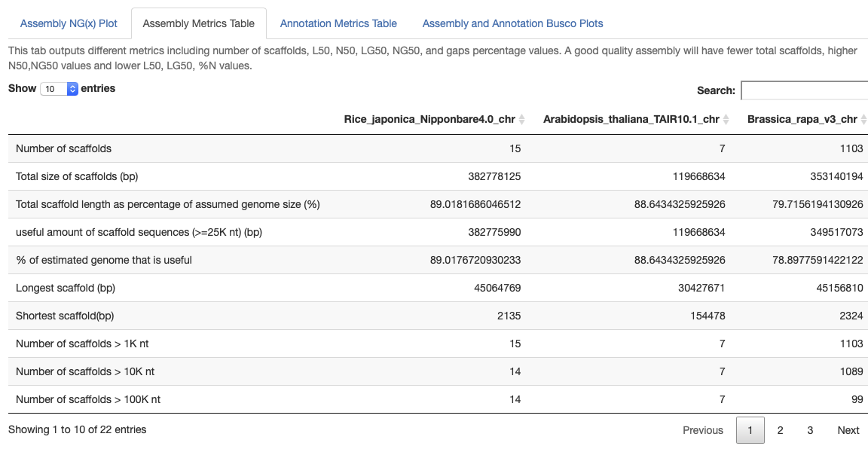Image resolution: width=868 pixels, height=452 pixels.
Task: Click the Search input field
Action: click(805, 90)
